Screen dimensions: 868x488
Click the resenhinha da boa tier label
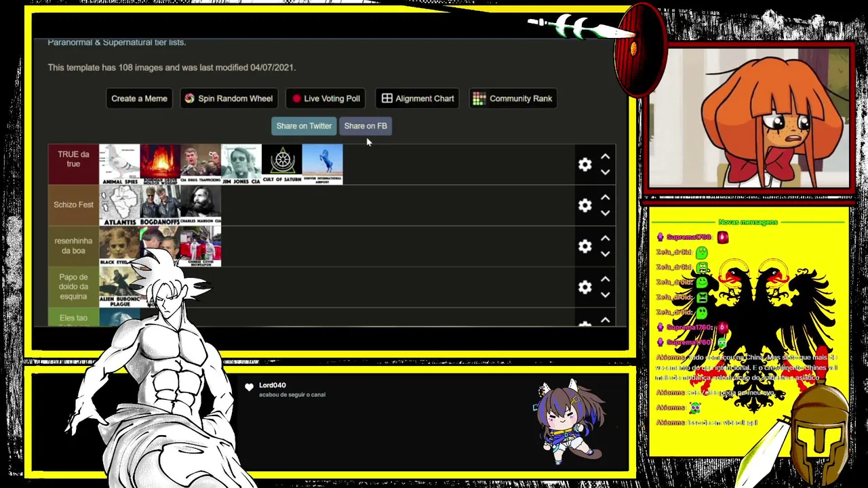click(73, 245)
